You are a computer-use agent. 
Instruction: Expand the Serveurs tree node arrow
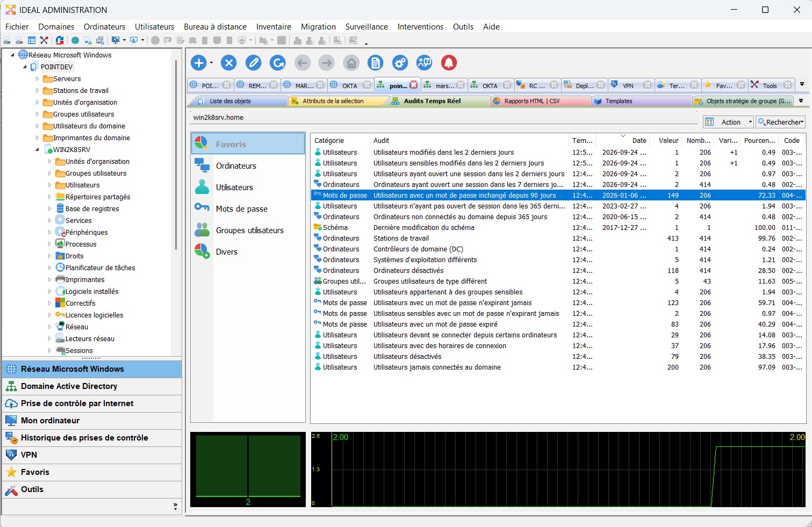tap(37, 78)
